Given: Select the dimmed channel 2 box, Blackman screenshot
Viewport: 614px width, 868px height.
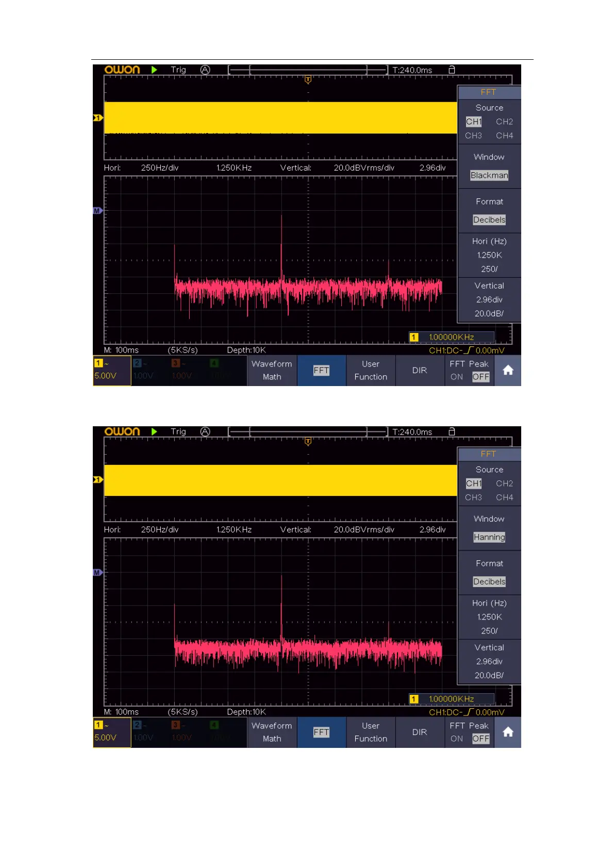Looking at the screenshot, I should point(151,370).
